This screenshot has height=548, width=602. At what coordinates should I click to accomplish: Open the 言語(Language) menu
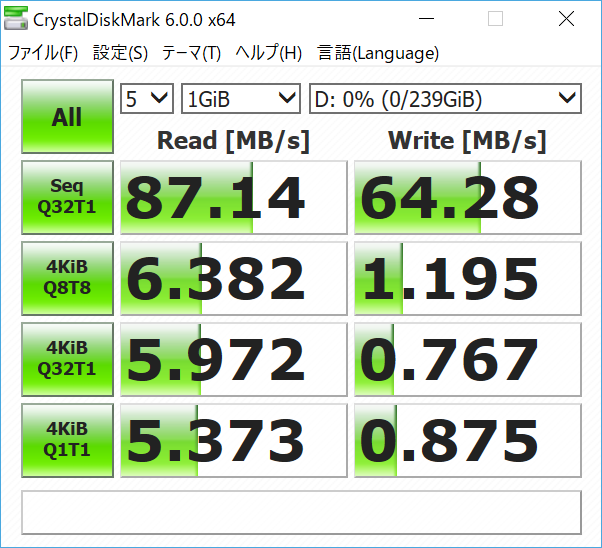378,53
